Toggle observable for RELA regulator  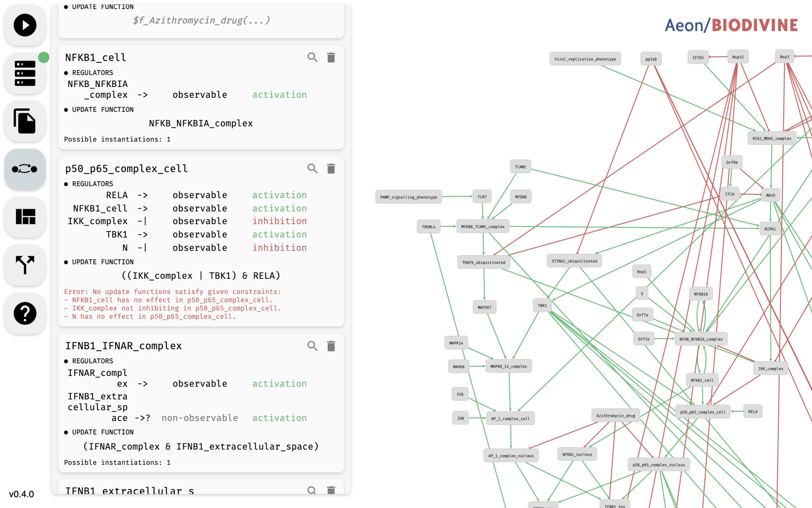(x=200, y=195)
